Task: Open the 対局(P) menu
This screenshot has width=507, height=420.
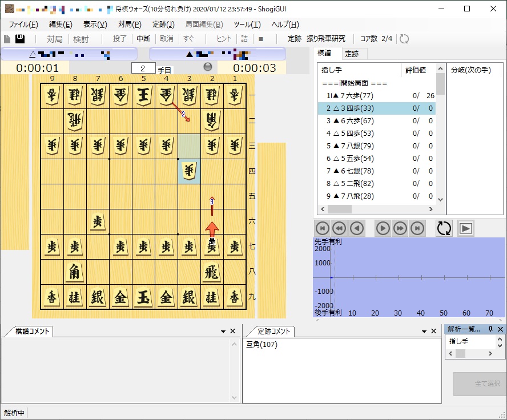Action: [130, 25]
